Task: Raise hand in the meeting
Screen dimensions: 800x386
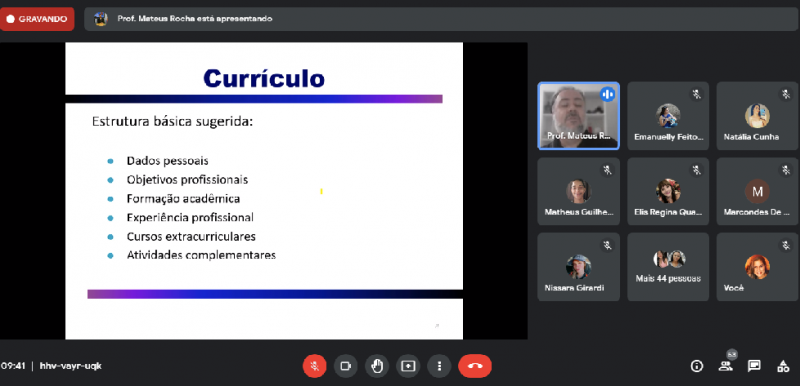Action: [377, 366]
